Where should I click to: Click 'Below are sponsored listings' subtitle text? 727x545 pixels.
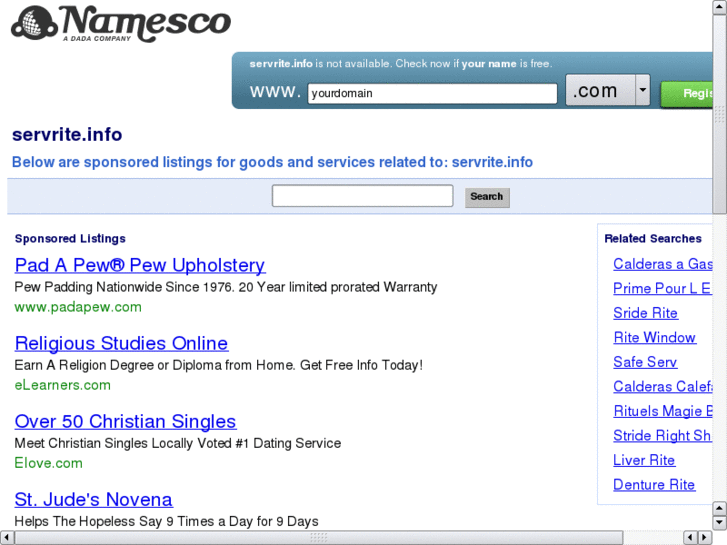272,162
